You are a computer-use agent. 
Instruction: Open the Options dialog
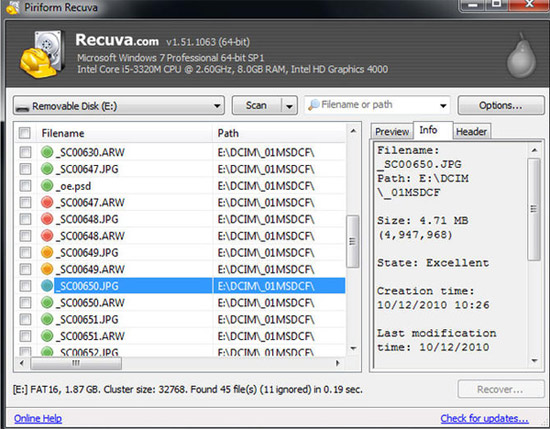501,105
